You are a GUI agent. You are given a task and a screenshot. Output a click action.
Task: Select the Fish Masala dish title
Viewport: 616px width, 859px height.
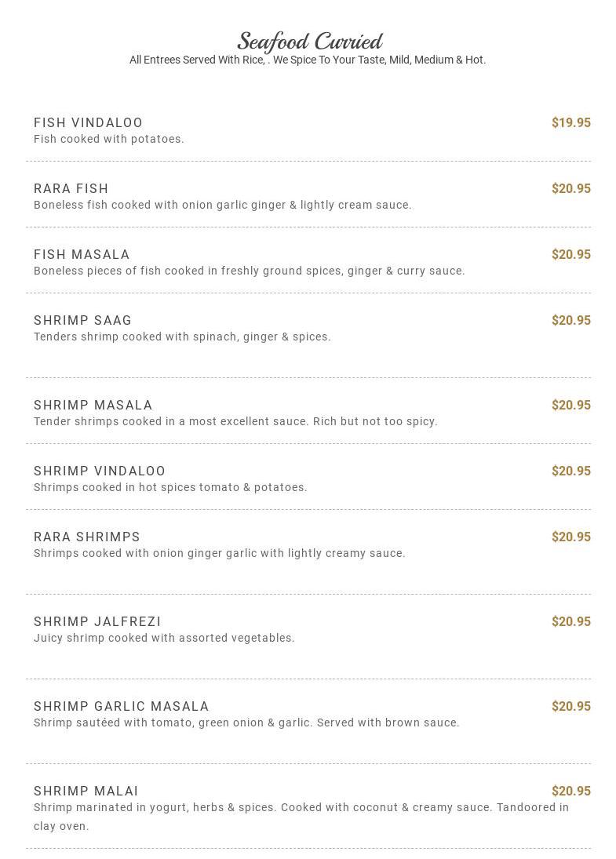(82, 255)
